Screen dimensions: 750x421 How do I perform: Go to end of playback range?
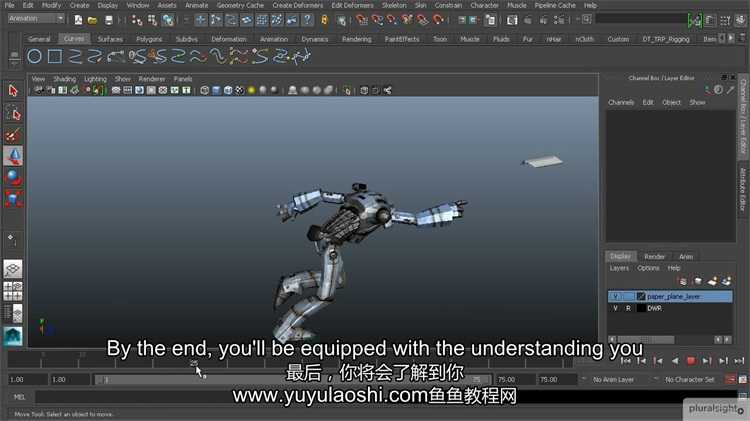[x=739, y=361]
